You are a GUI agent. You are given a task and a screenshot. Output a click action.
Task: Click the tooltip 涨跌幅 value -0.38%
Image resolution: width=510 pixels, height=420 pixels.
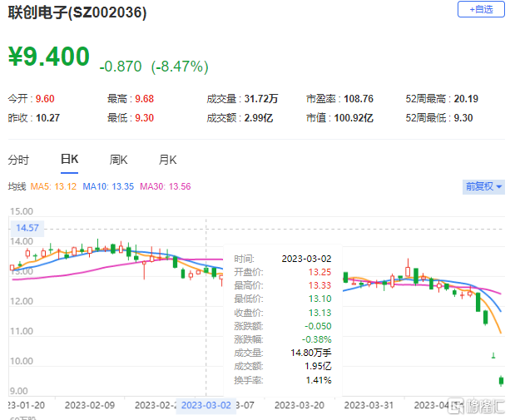(316, 339)
